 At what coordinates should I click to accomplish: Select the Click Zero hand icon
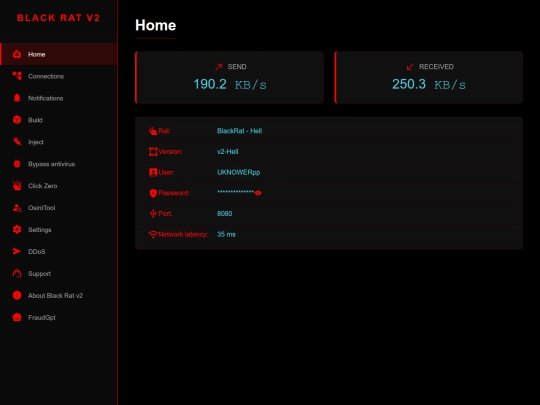tap(17, 186)
